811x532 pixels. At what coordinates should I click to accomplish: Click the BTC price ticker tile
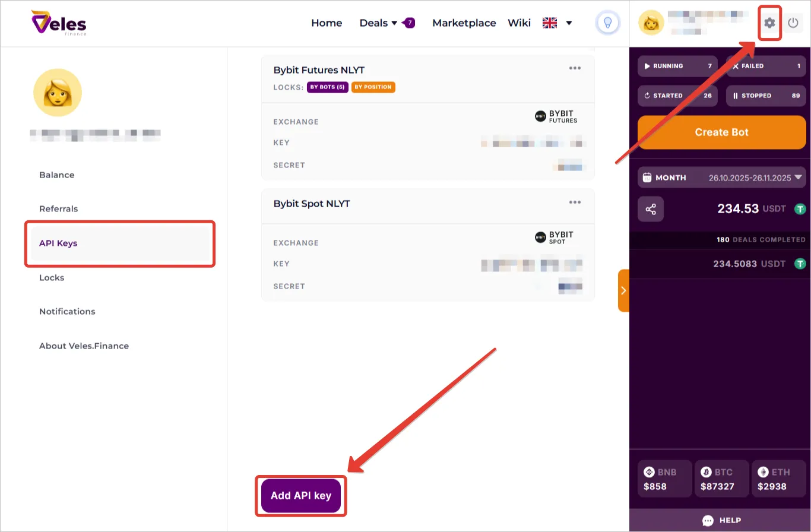[721, 479]
